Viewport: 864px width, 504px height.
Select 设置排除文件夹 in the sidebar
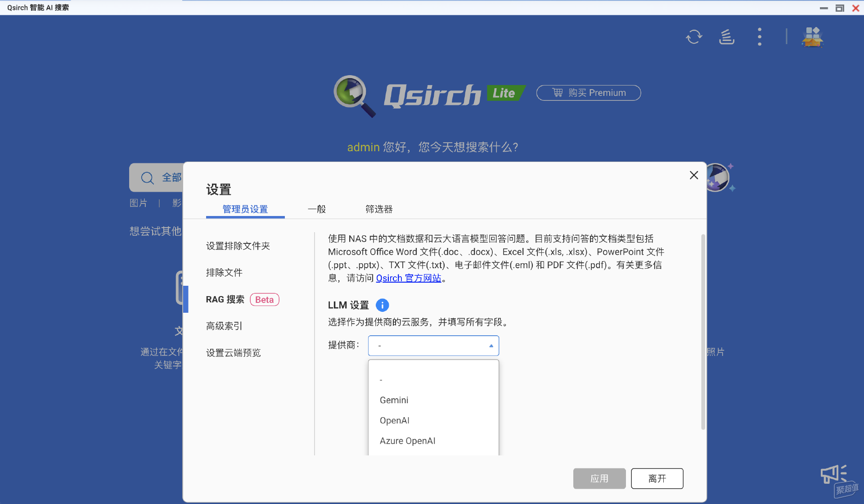tap(238, 246)
